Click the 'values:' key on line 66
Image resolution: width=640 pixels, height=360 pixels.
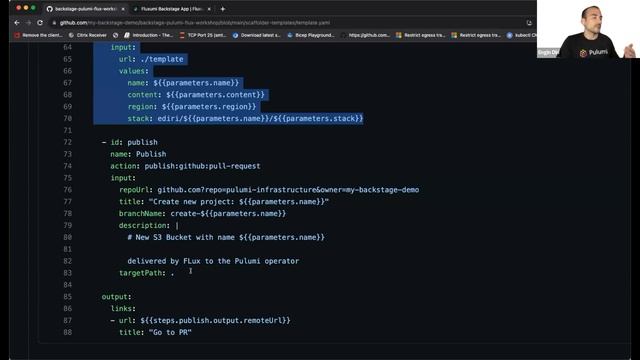[x=134, y=71]
